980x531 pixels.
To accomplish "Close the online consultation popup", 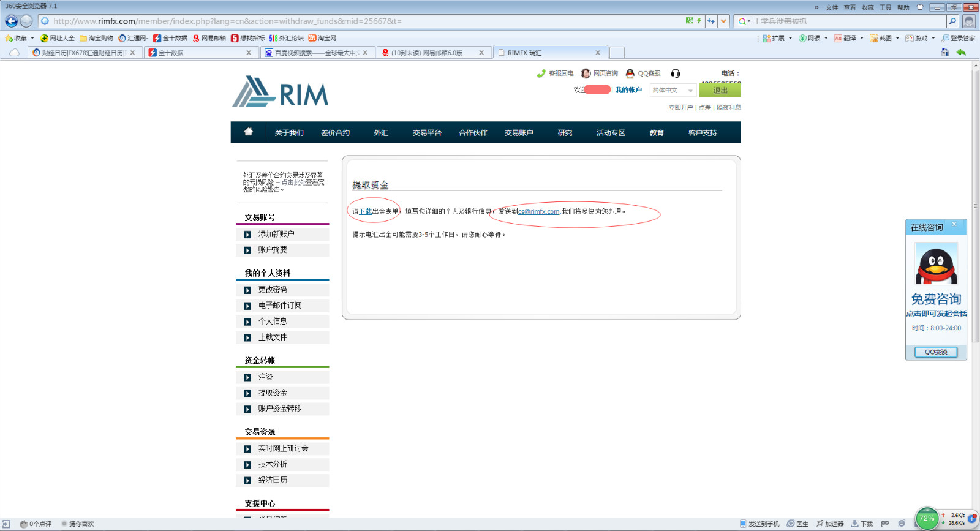I will pos(954,224).
